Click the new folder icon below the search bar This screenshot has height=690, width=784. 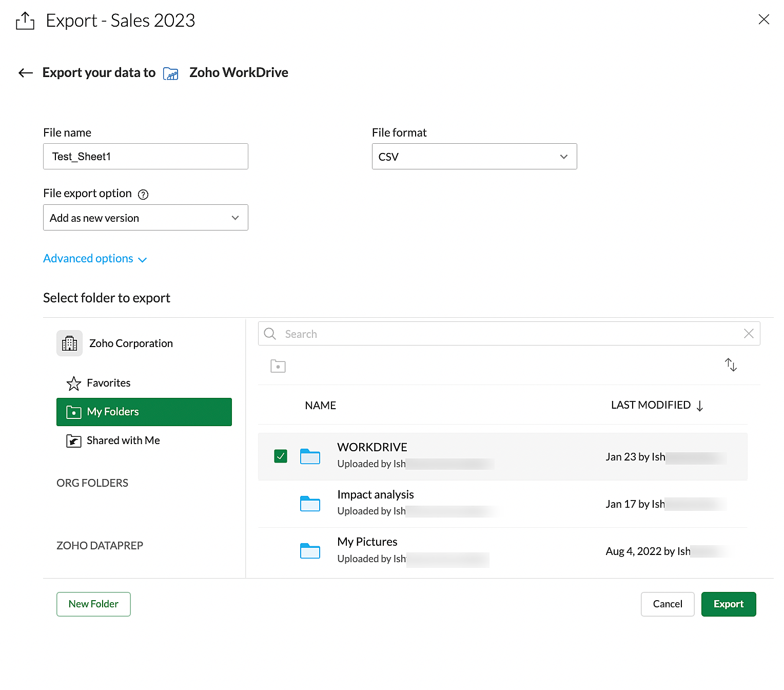tap(278, 366)
